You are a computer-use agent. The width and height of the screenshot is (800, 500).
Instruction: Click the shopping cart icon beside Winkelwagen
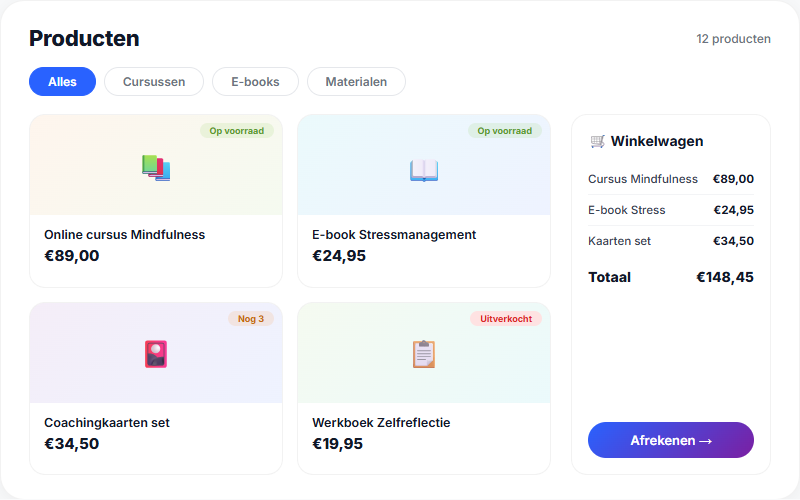click(597, 141)
